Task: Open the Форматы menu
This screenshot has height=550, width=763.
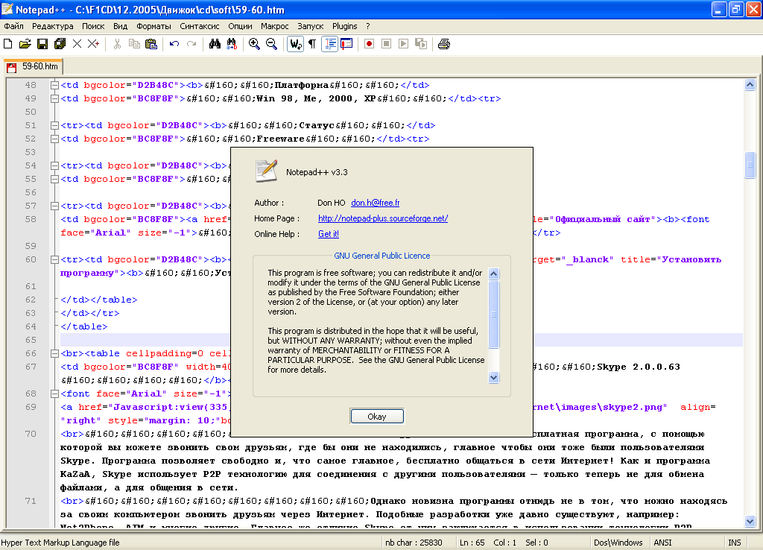Action: pyautogui.click(x=154, y=26)
